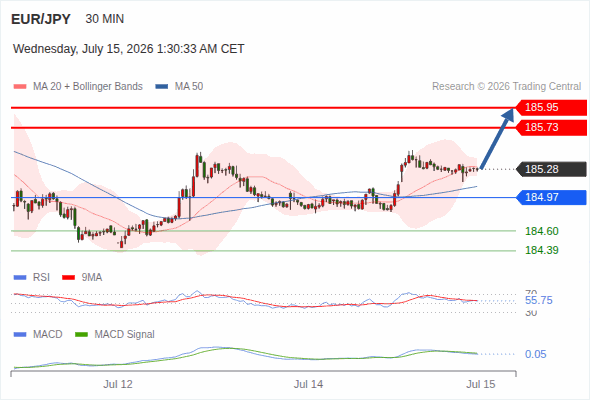Click the MACD value 0.05
The width and height of the screenshot is (590, 400).
pos(536,354)
